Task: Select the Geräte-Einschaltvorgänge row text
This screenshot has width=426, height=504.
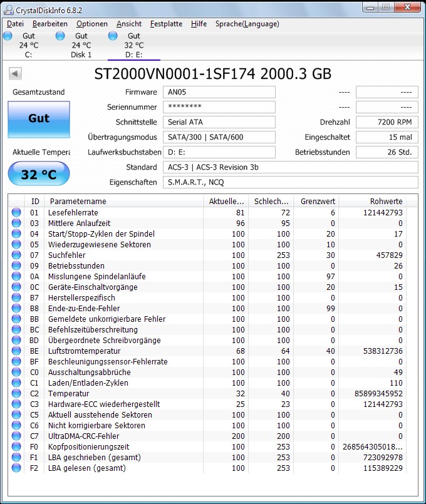Action: pyautogui.click(x=93, y=287)
